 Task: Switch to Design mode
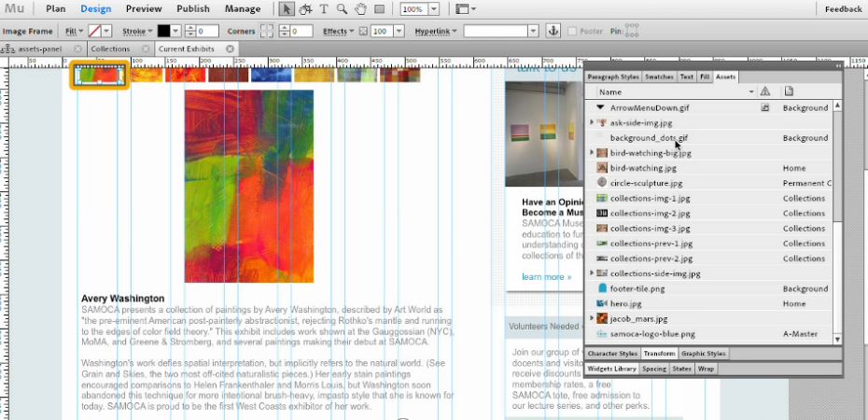coord(96,8)
